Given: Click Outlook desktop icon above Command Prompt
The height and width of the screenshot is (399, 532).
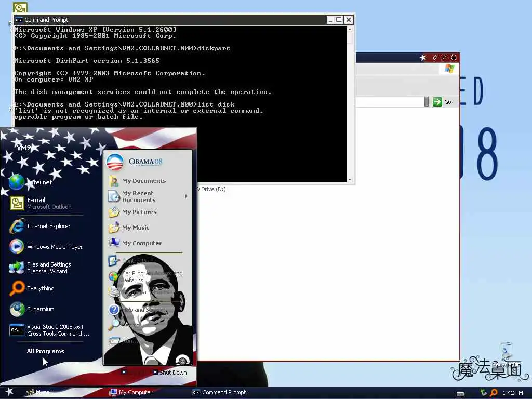Looking at the screenshot, I should (x=20, y=7).
